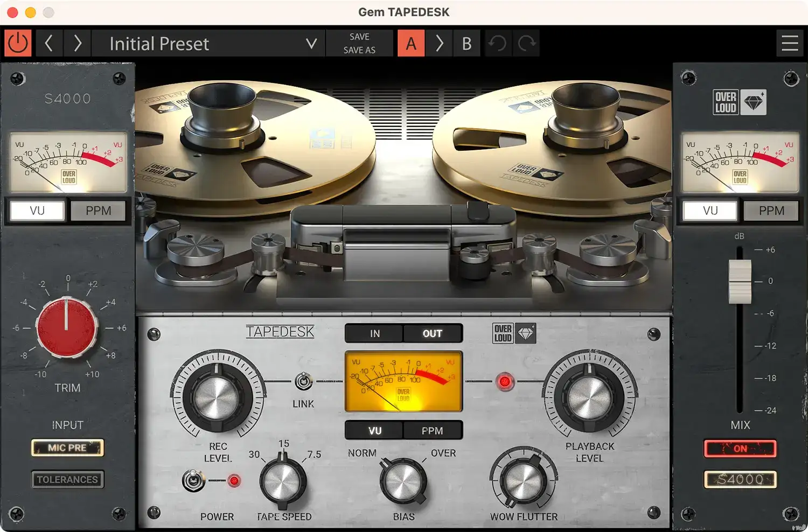The height and width of the screenshot is (532, 808).
Task: Click SAVE AS preset button
Action: tap(359, 50)
